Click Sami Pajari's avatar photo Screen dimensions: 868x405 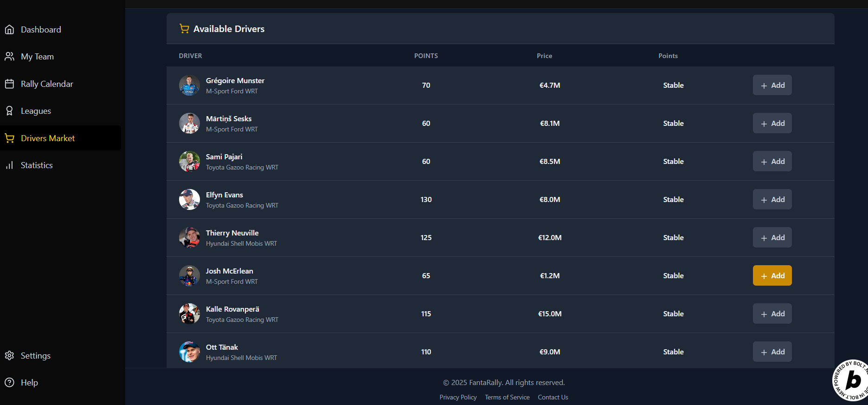click(189, 161)
